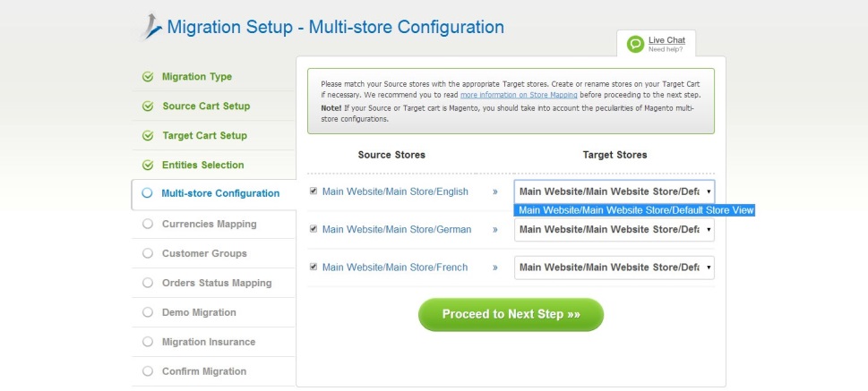Click the Cart2Cart logo icon
This screenshot has height=391, width=868.
point(150,26)
